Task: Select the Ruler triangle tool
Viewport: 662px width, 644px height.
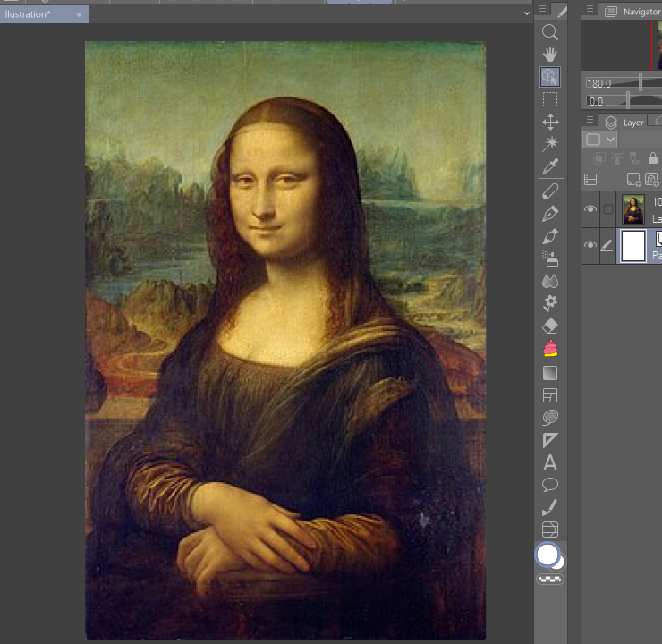Action: pos(550,440)
